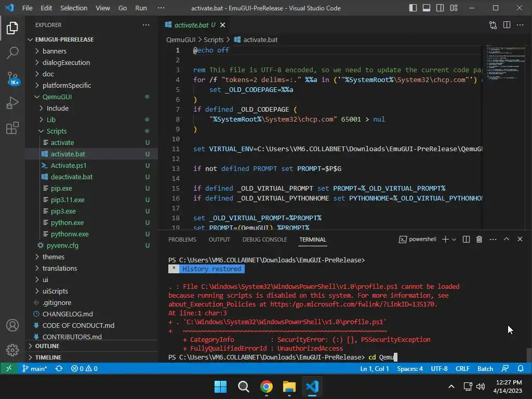532x399 pixels.
Task: Split the terminal panel
Action: (466, 239)
